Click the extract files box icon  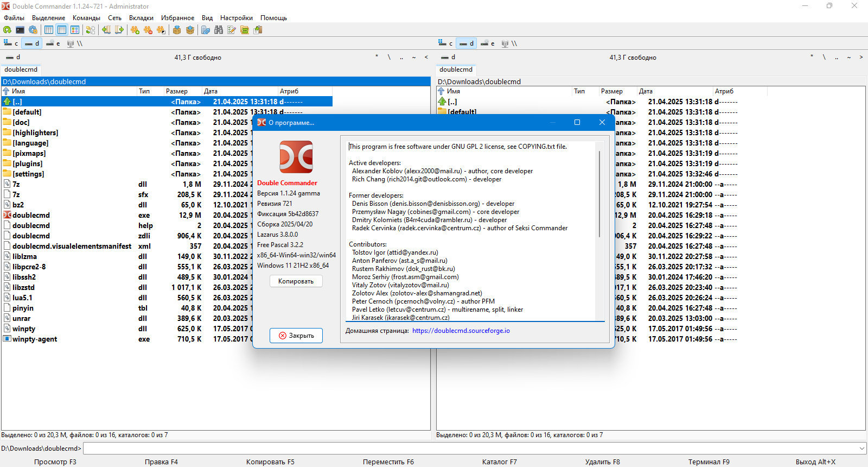190,30
